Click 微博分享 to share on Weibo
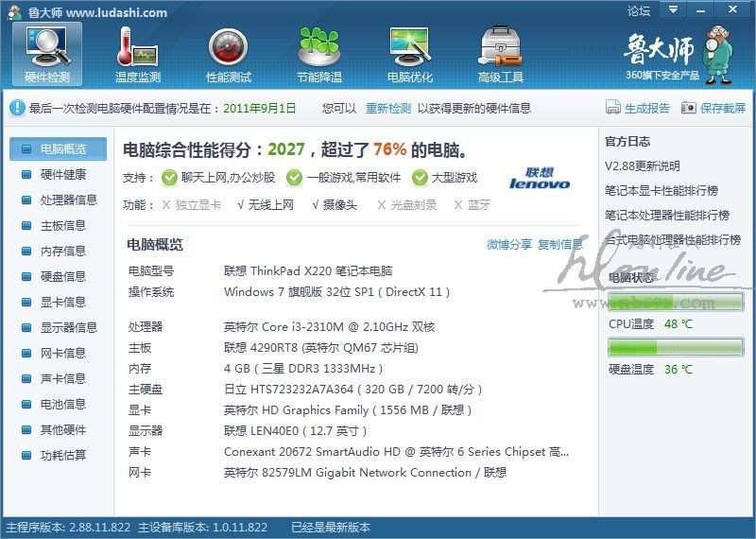This screenshot has width=756, height=539. pos(508,245)
